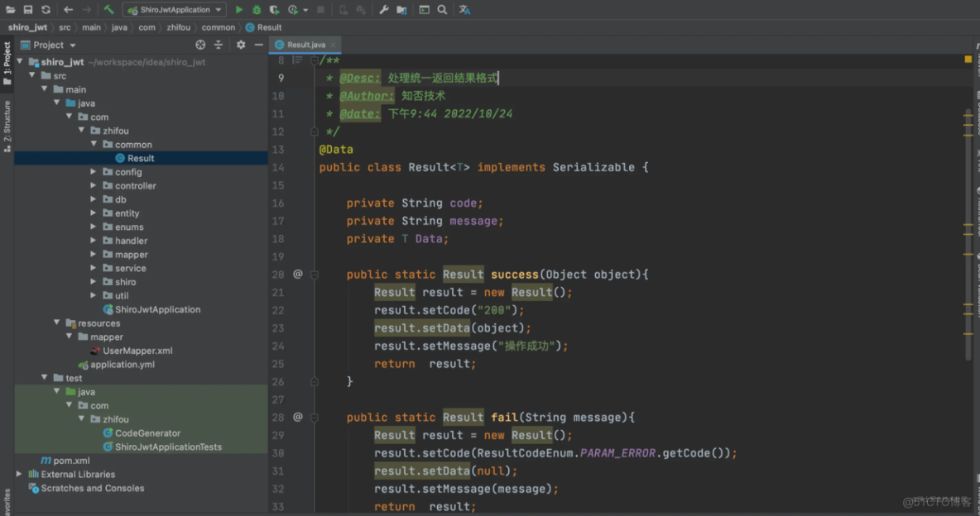Start debugging with the bug icon
This screenshot has width=980, height=516.
(257, 10)
